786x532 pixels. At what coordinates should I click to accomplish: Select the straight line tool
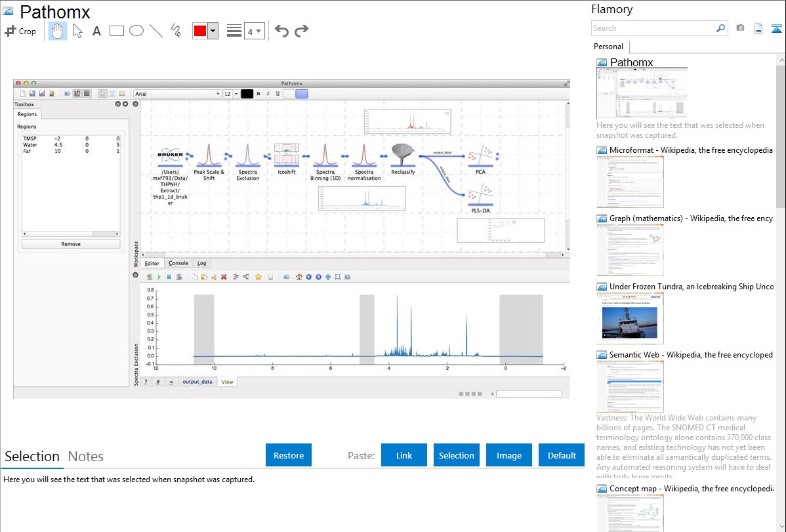[x=155, y=31]
